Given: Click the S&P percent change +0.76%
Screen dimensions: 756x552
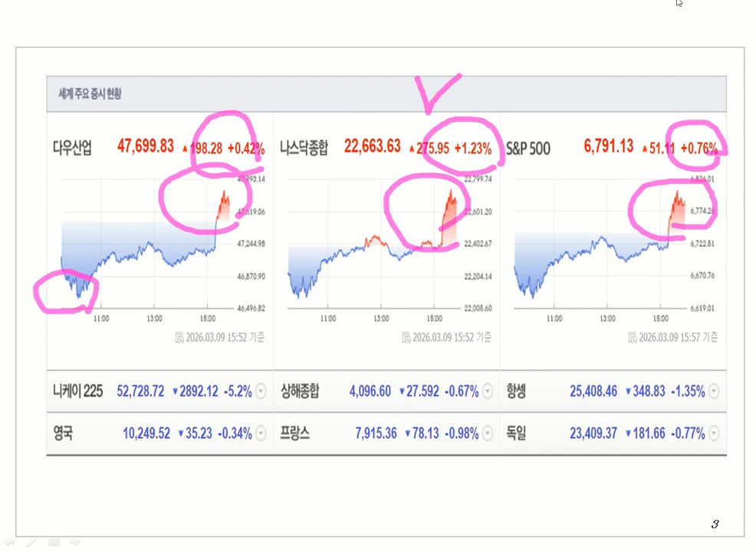Looking at the screenshot, I should [699, 148].
